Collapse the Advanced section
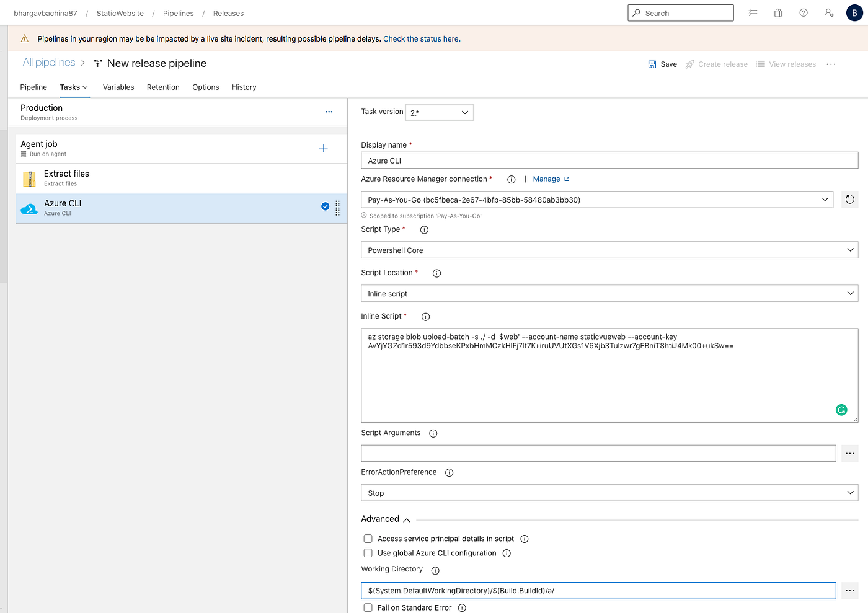Screen dimensions: 868x613 coord(407,519)
